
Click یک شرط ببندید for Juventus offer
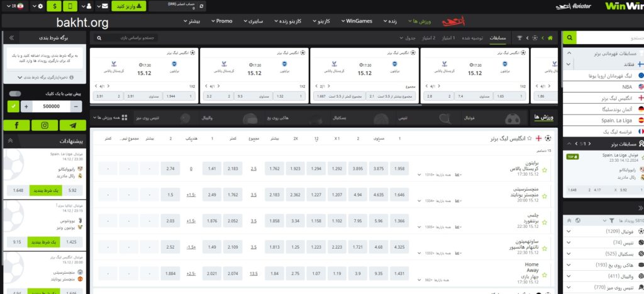pyautogui.click(x=45, y=242)
